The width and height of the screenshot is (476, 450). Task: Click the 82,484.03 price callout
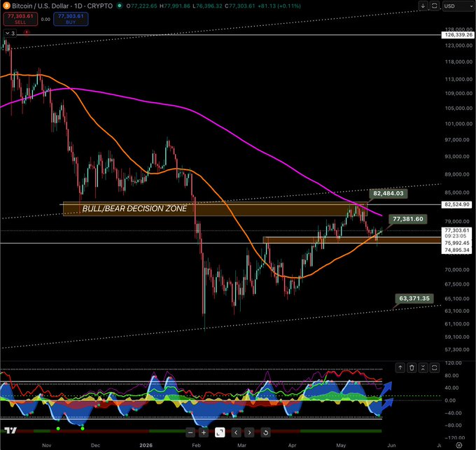point(388,193)
